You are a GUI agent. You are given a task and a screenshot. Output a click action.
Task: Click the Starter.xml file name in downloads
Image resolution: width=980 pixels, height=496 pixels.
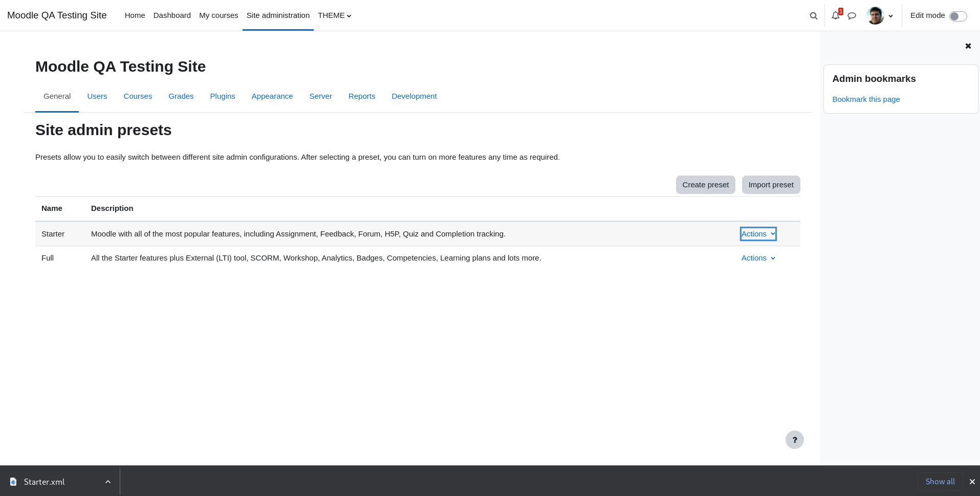45,482
